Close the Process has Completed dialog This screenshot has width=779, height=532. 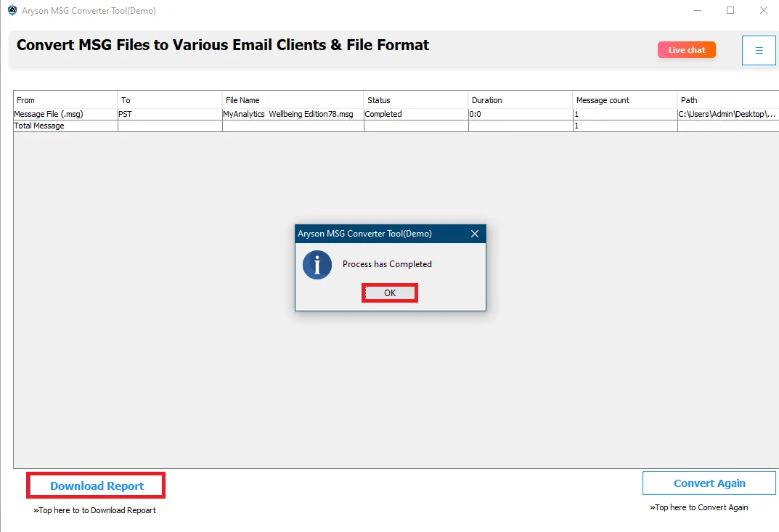(475, 234)
